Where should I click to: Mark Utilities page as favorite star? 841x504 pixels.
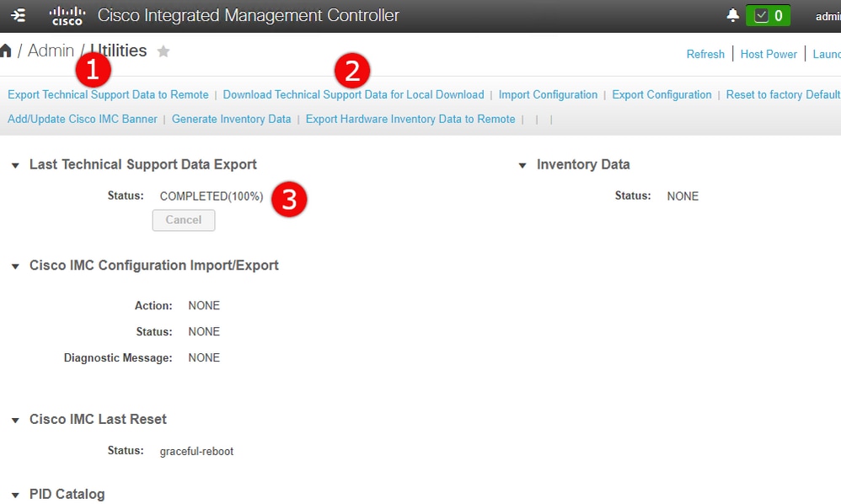pos(163,51)
